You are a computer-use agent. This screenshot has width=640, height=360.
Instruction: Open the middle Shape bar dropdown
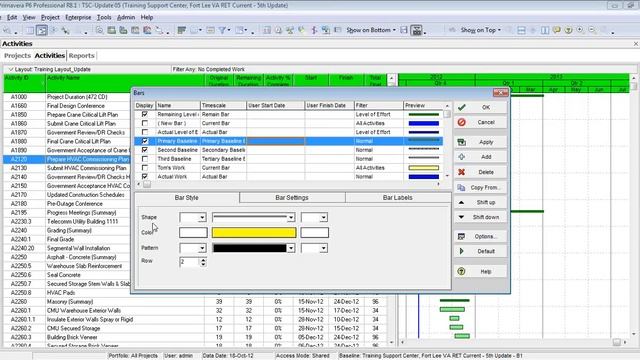click(291, 218)
